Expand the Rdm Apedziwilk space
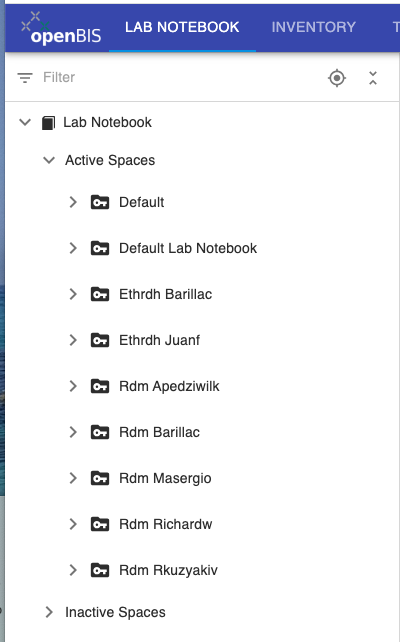The width and height of the screenshot is (400, 642). (73, 386)
